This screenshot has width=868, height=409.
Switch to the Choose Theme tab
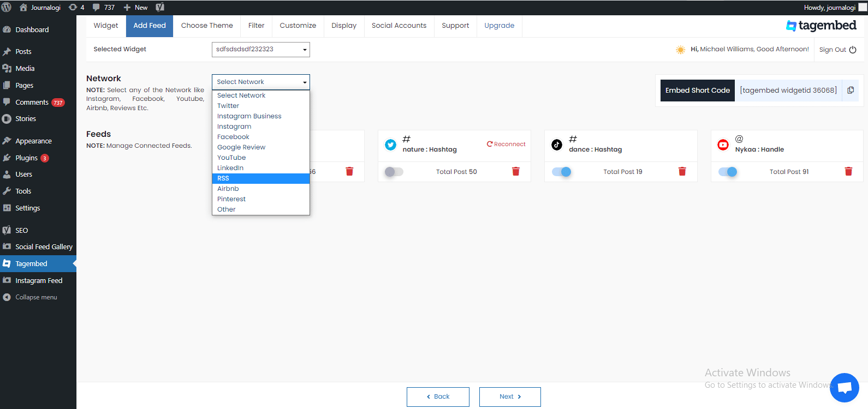207,26
